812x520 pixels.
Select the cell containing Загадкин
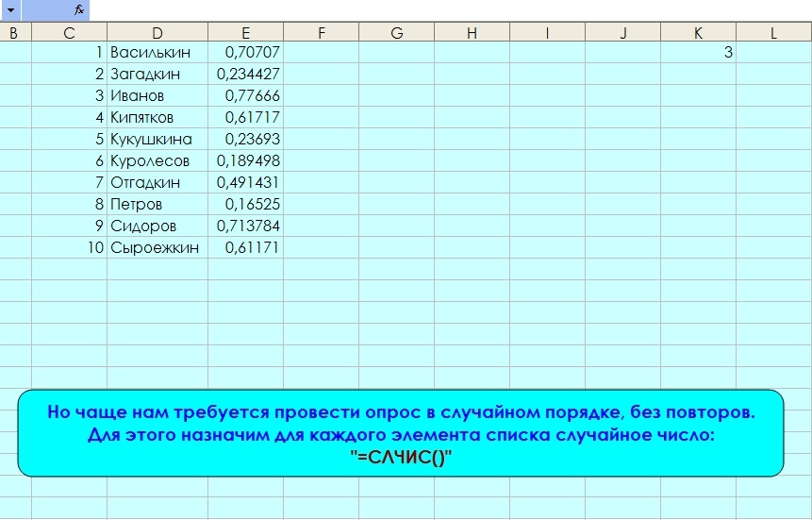(157, 75)
